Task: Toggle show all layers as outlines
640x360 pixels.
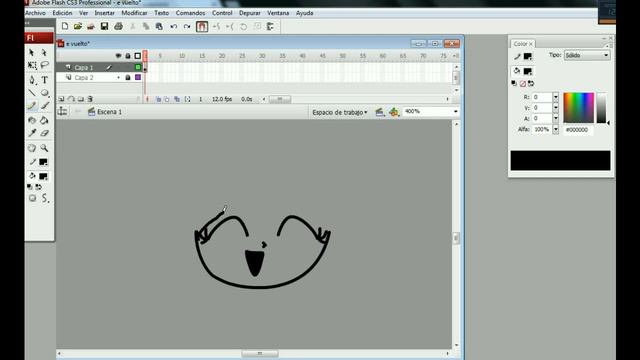Action: pos(138,56)
